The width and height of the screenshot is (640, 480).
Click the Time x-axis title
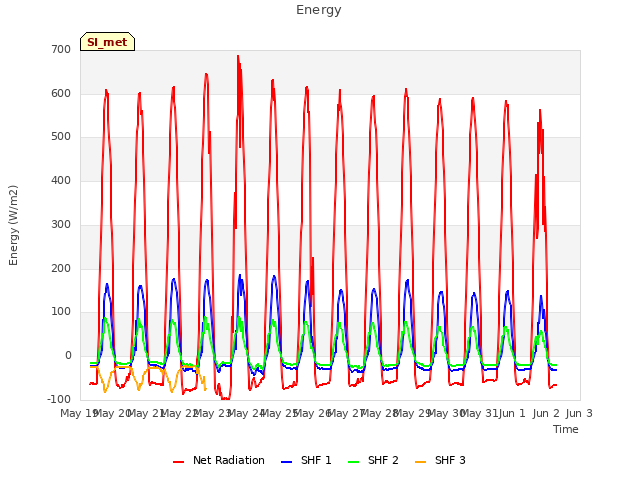[x=566, y=429]
